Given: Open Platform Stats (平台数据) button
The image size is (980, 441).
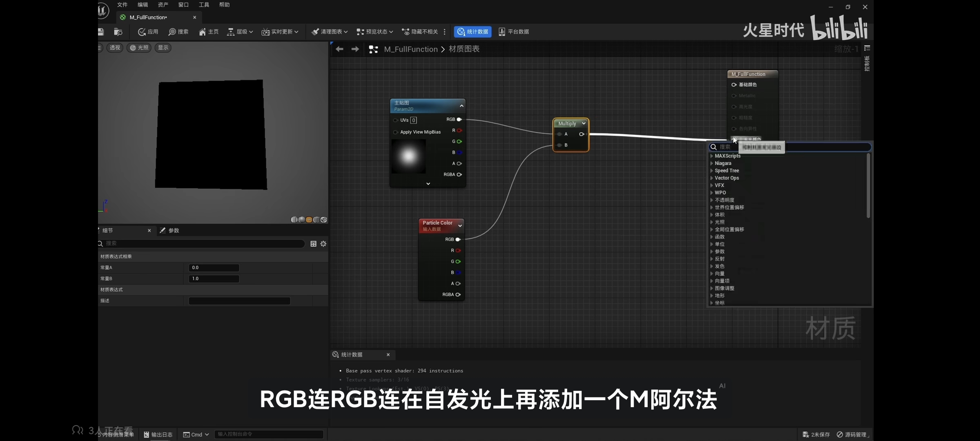Looking at the screenshot, I should coord(513,32).
